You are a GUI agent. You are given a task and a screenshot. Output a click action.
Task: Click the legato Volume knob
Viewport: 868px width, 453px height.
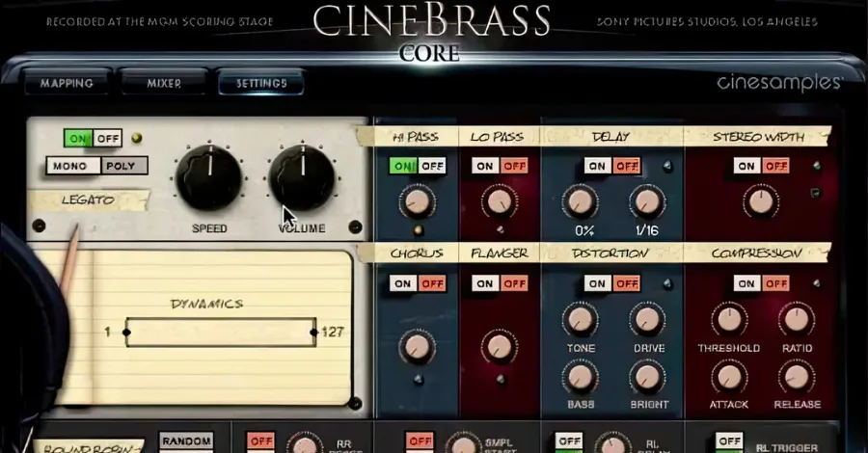point(302,177)
